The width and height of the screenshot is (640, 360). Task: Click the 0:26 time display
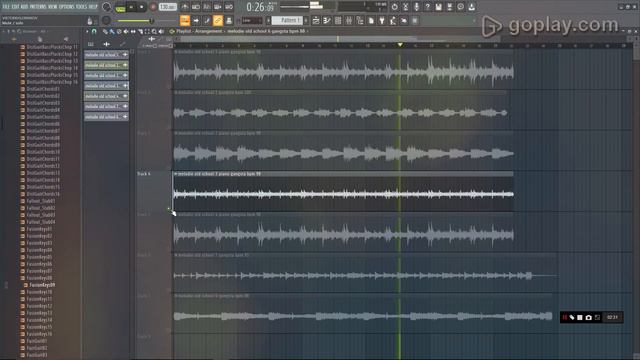point(260,7)
